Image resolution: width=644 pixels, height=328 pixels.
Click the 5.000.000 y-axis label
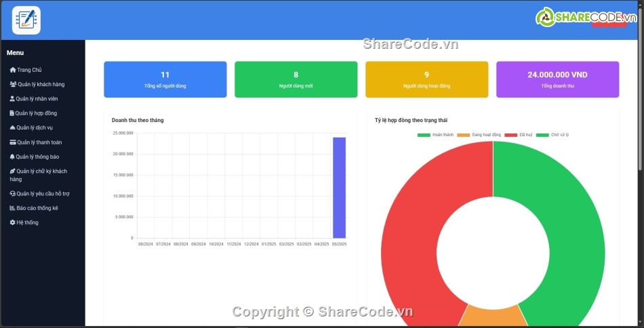(x=123, y=217)
